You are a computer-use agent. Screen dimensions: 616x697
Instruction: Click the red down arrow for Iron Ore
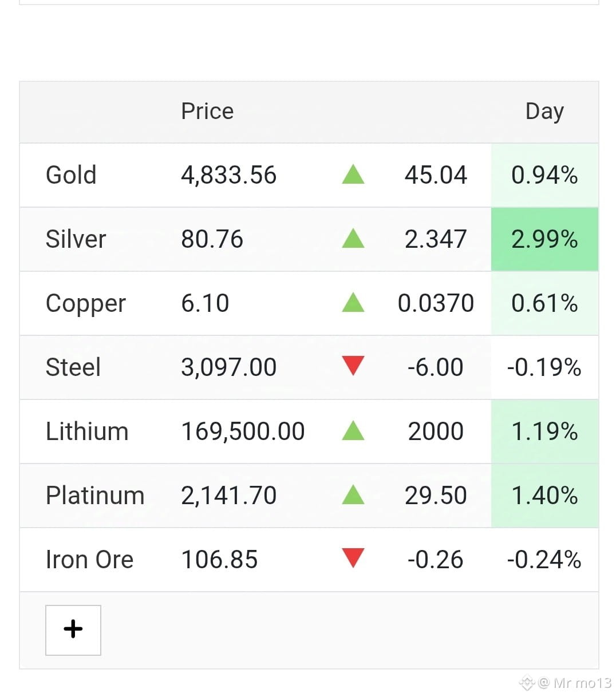(353, 559)
